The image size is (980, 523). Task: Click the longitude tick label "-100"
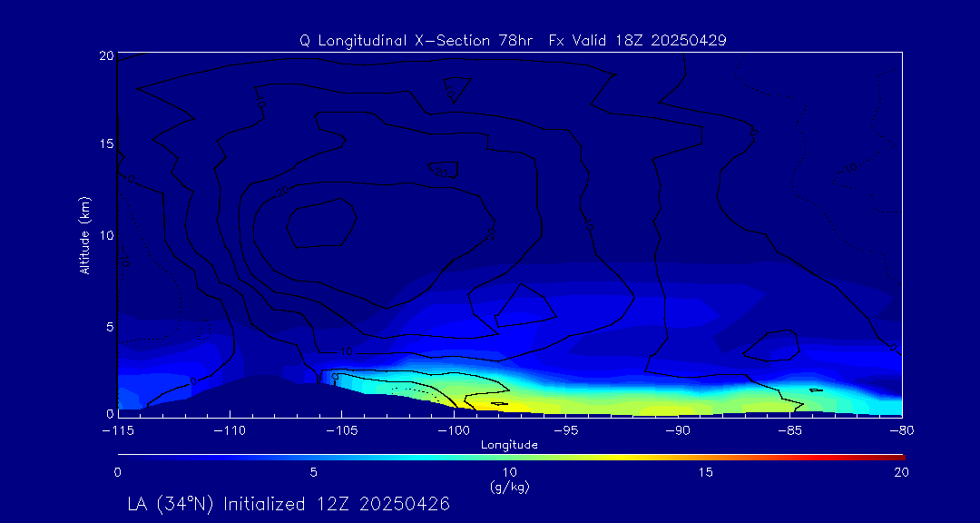tap(454, 431)
